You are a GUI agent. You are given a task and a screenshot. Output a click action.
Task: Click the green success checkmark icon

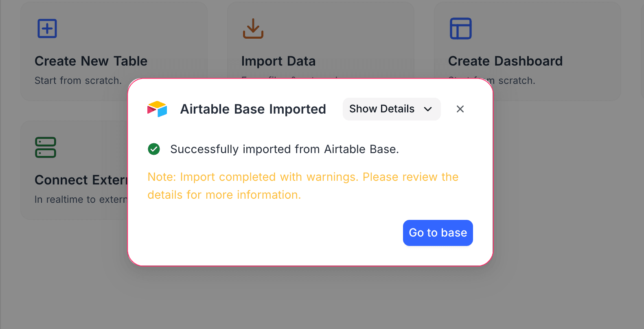point(154,149)
